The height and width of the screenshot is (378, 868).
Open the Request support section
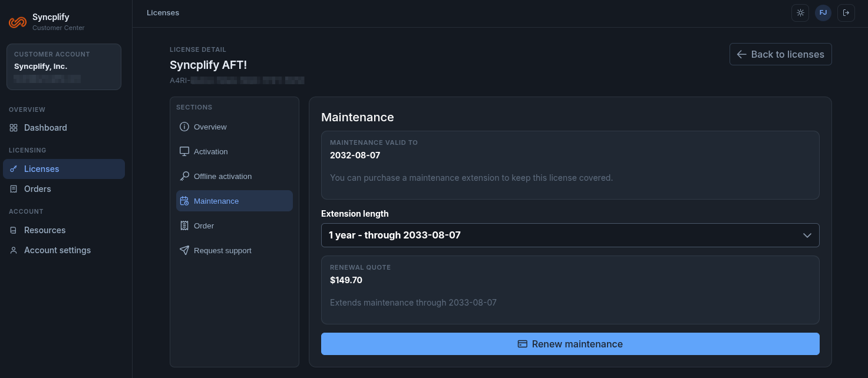235,250
